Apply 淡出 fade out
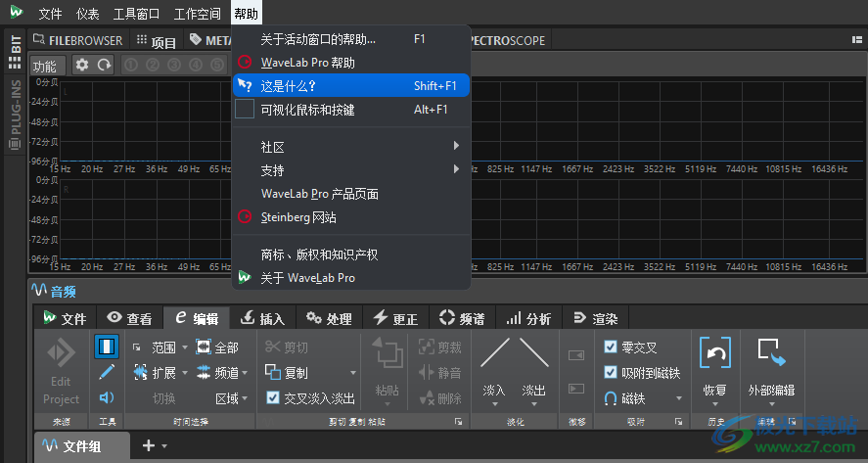 tap(534, 368)
